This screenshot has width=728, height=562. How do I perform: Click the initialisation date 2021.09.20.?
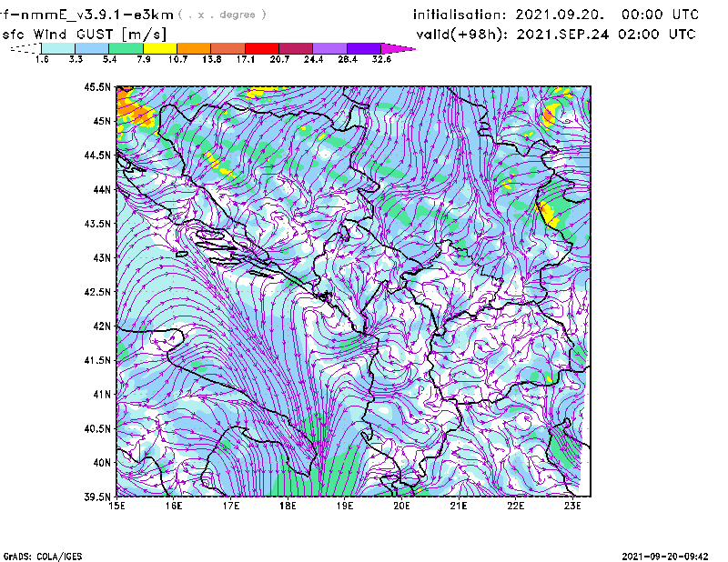click(560, 15)
